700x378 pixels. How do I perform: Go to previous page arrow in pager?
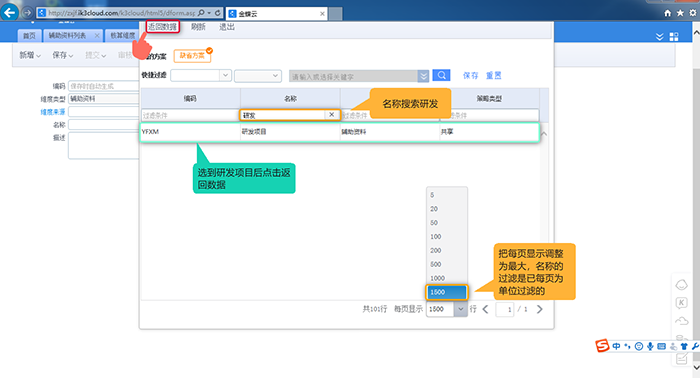pos(486,309)
